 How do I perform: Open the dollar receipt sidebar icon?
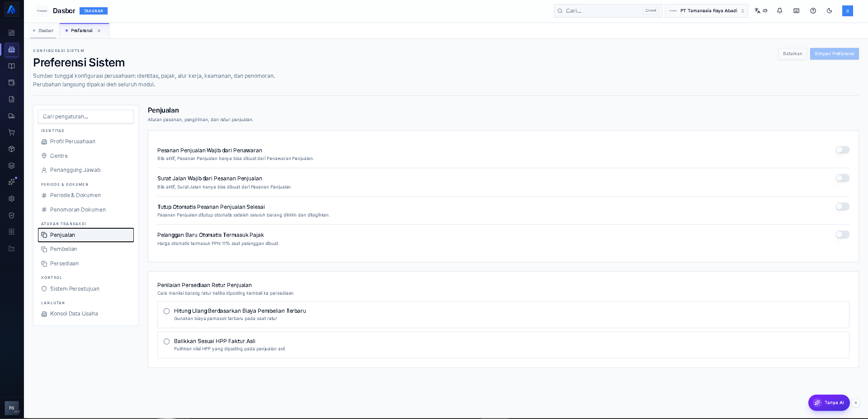tap(12, 232)
